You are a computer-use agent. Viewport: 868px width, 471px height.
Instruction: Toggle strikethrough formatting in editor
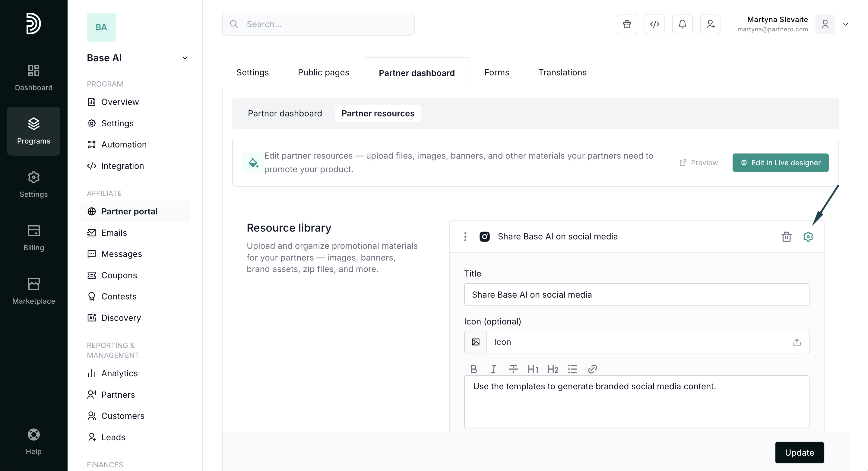click(x=513, y=369)
